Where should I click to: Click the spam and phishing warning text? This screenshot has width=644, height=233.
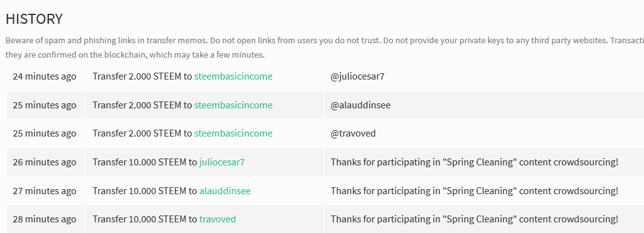click(324, 48)
